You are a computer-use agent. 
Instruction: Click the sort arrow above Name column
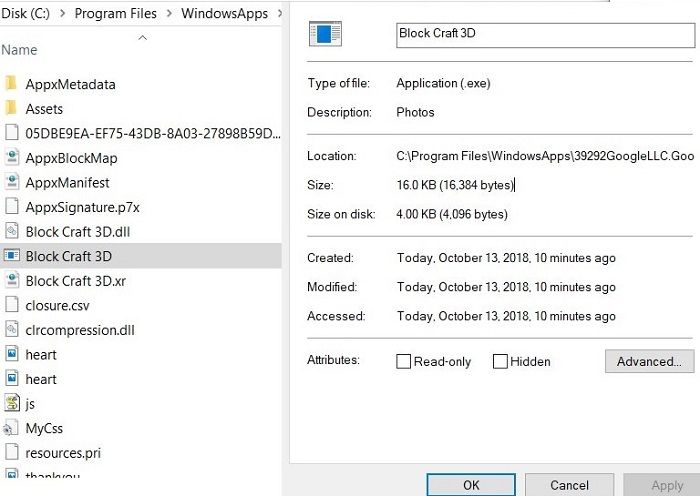tap(141, 38)
